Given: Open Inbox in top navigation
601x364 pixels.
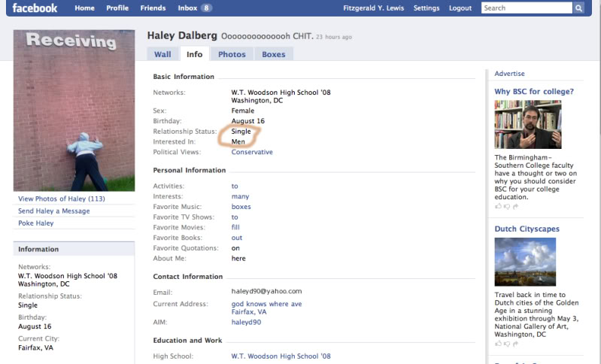Looking at the screenshot, I should point(187,8).
